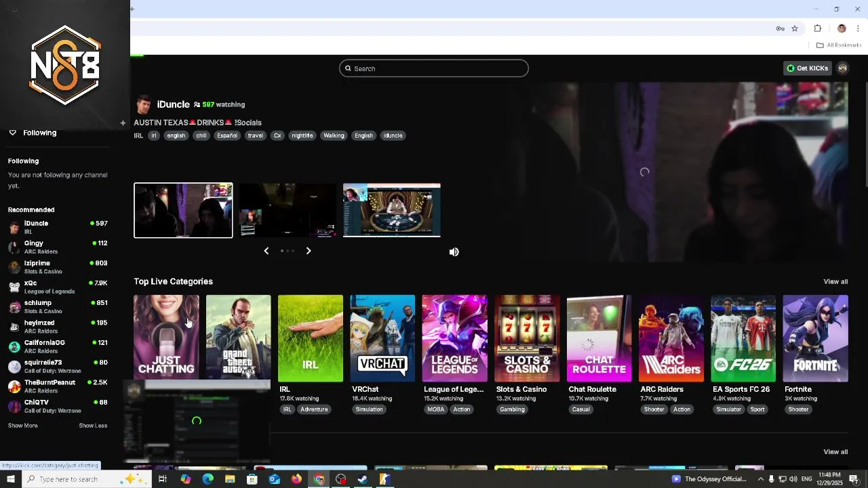This screenshot has width=868, height=488.
Task: Open the Chrome profile avatar
Action: tap(842, 28)
